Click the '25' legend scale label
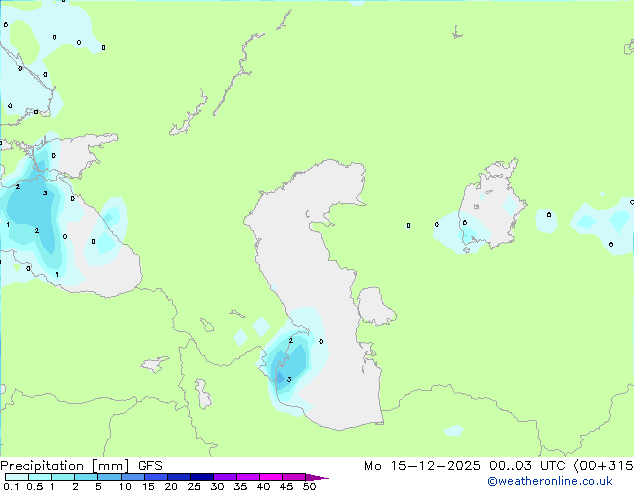The image size is (634, 490). 194,486
